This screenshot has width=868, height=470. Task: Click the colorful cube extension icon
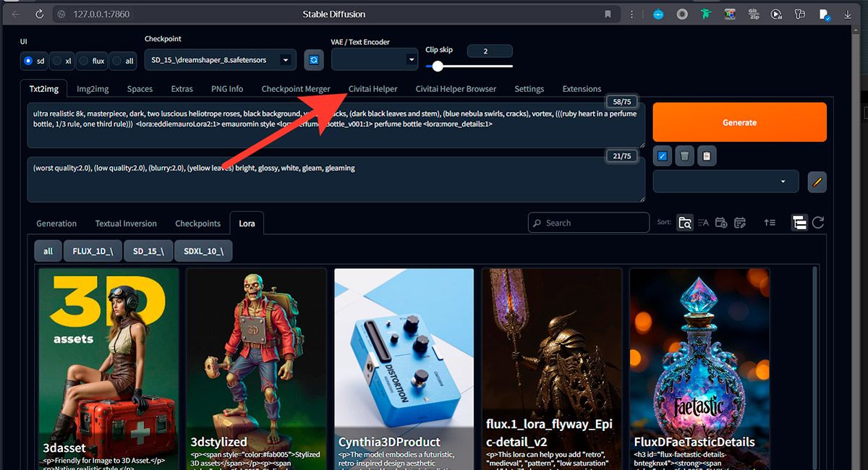(729, 14)
